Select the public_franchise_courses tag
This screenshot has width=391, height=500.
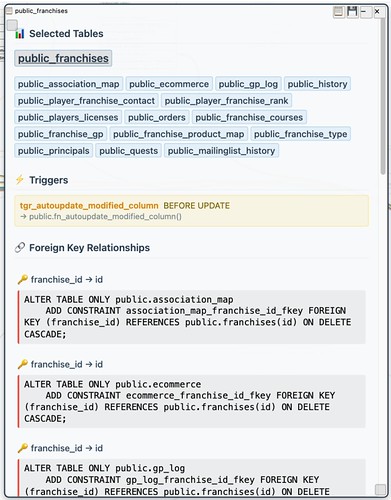249,117
